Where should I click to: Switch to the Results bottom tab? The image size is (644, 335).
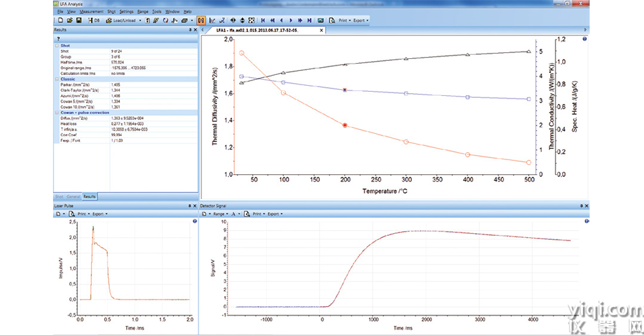89,196
